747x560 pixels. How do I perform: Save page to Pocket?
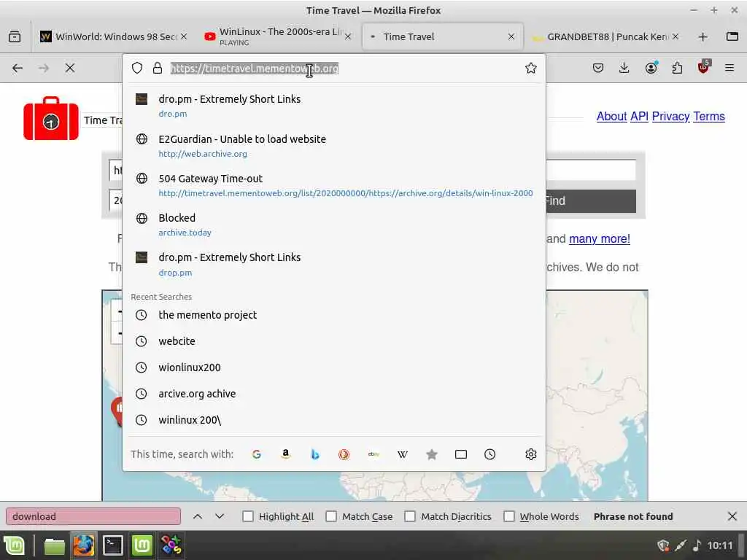pyautogui.click(x=598, y=68)
